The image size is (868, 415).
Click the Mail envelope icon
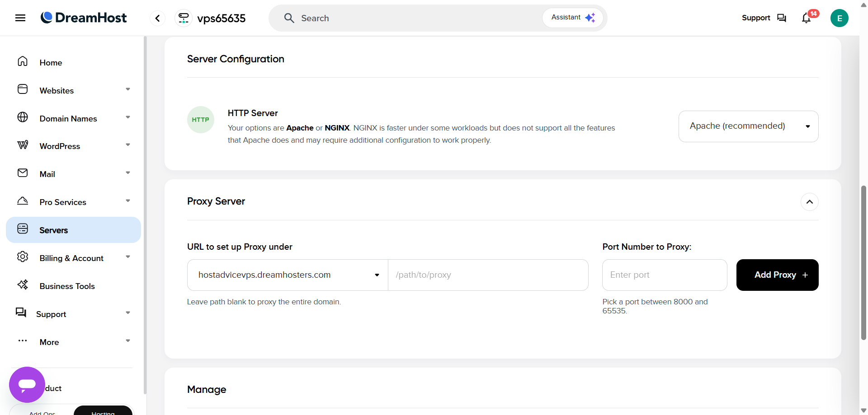[23, 173]
